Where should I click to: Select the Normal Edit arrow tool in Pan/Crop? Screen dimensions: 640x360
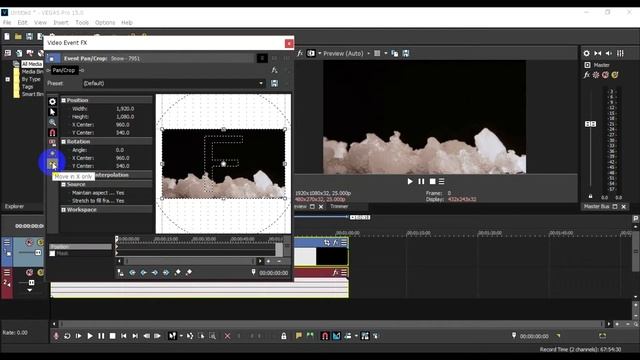pyautogui.click(x=52, y=112)
